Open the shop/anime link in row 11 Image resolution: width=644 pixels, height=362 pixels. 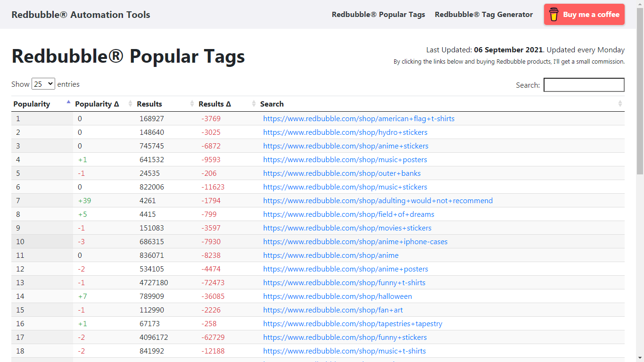coord(331,255)
